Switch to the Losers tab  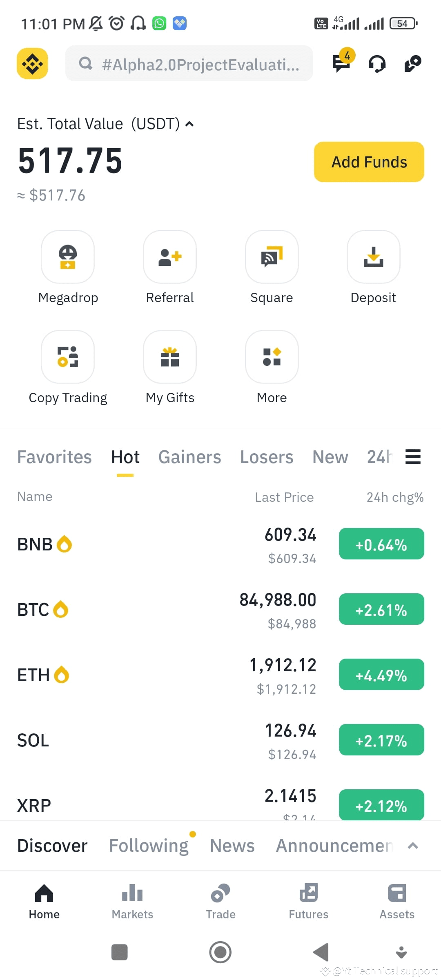pos(267,457)
